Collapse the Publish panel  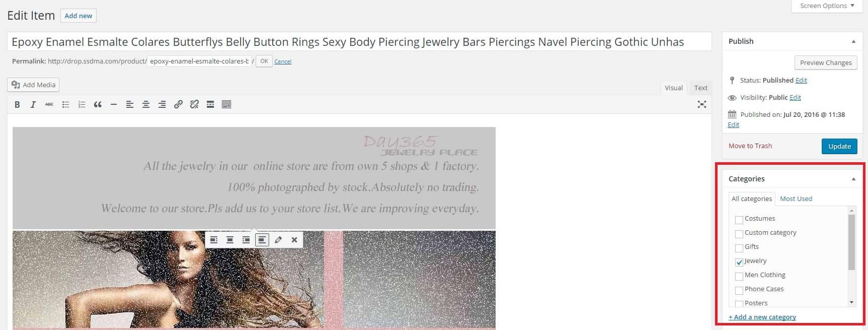coord(853,41)
